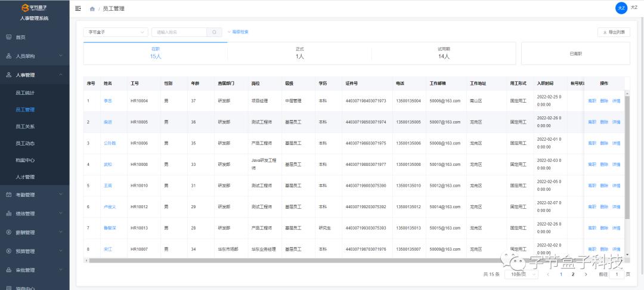Open the 10条/页 page size dropdown
This screenshot has width=644, height=290.
tap(522, 274)
